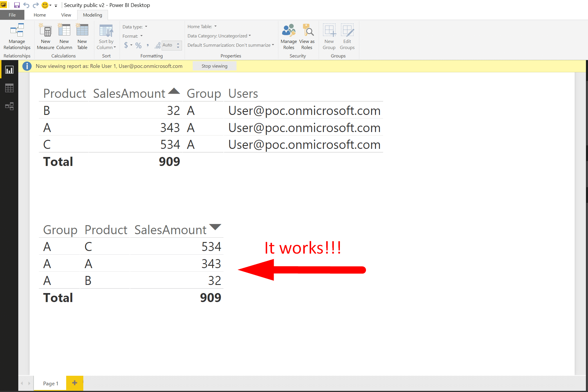This screenshot has height=392, width=588.
Task: Toggle the thousands separator
Action: [148, 45]
